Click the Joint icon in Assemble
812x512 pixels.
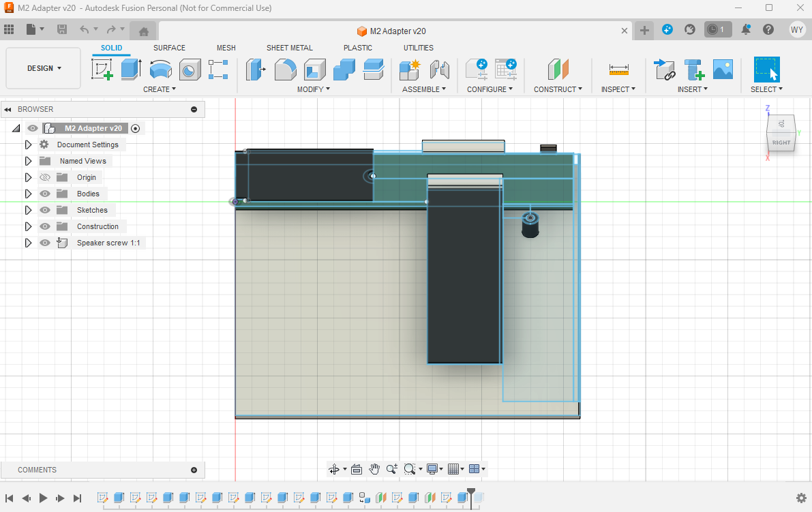439,70
